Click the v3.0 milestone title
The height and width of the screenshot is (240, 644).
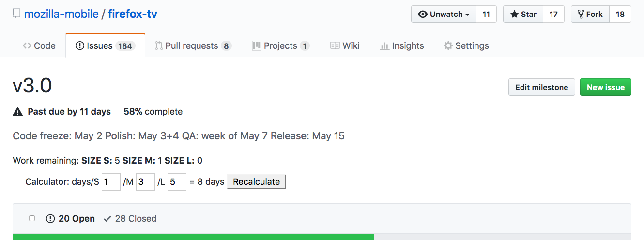[32, 87]
